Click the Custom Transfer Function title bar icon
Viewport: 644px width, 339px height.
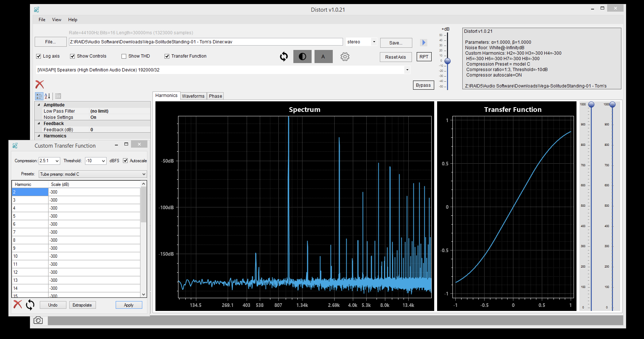[x=15, y=145]
